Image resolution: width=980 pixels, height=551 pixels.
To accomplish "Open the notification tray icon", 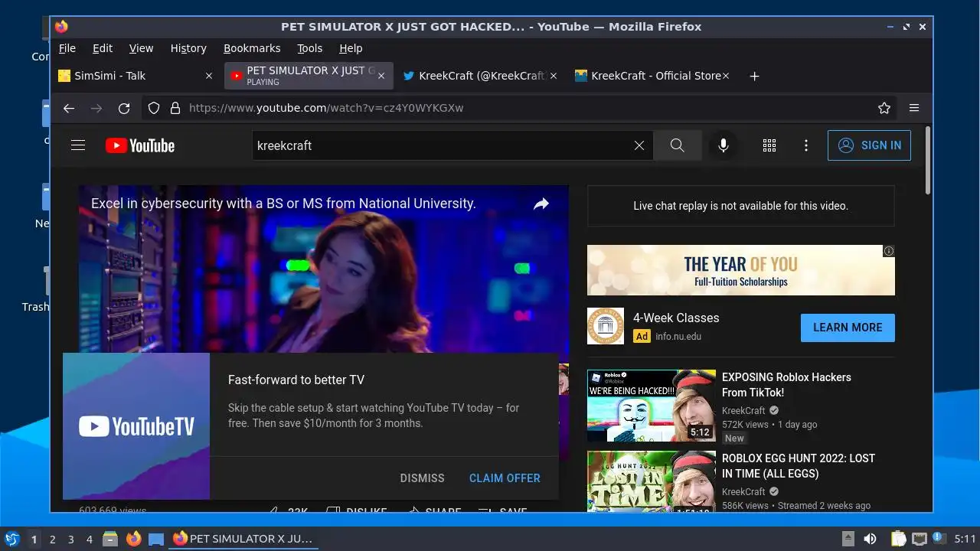I will pyautogui.click(x=938, y=539).
